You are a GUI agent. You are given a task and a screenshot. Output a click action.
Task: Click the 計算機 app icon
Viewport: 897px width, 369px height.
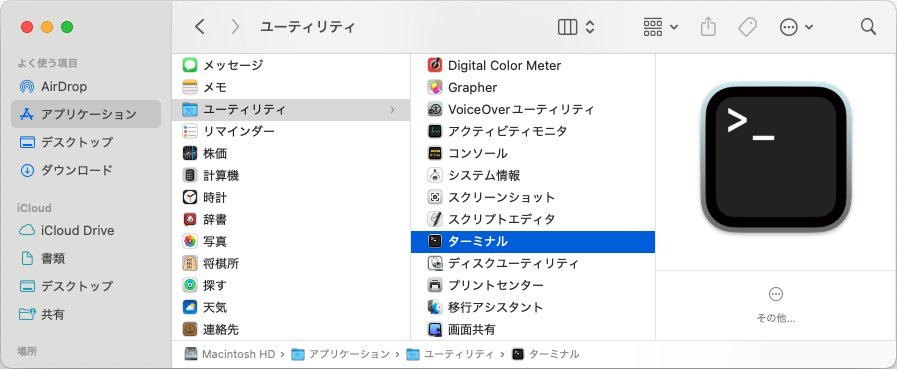190,176
